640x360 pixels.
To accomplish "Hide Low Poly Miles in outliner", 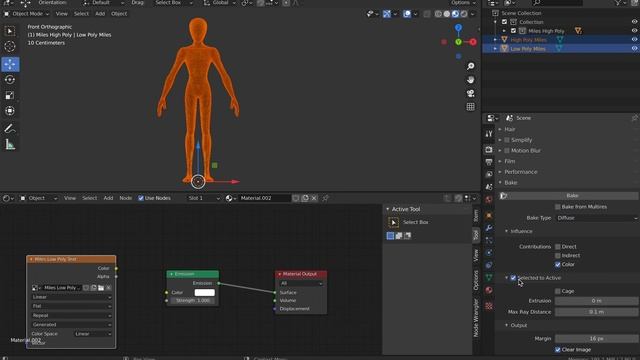I will (634, 48).
